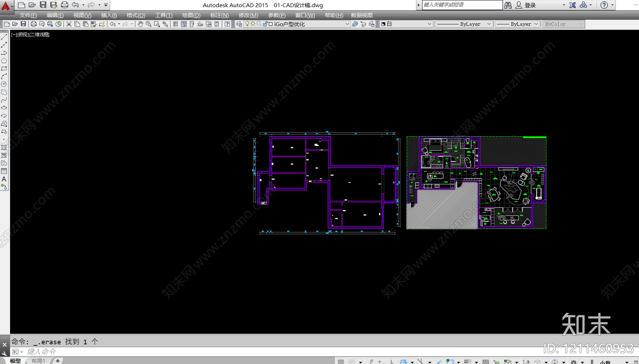The image size is (639, 364).
Task: Toggle polar tracking in status bar
Action: tap(403, 362)
